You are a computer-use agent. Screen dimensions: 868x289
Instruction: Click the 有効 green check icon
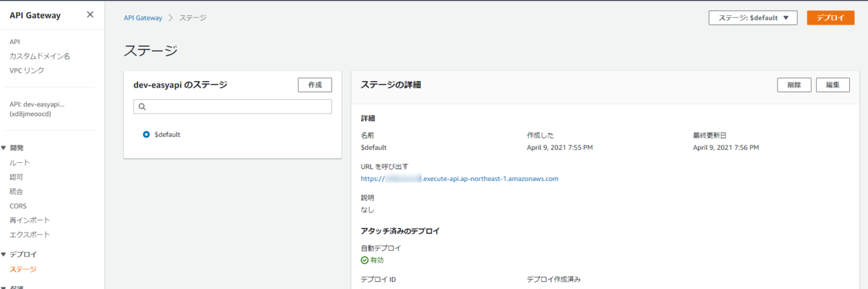(x=365, y=260)
